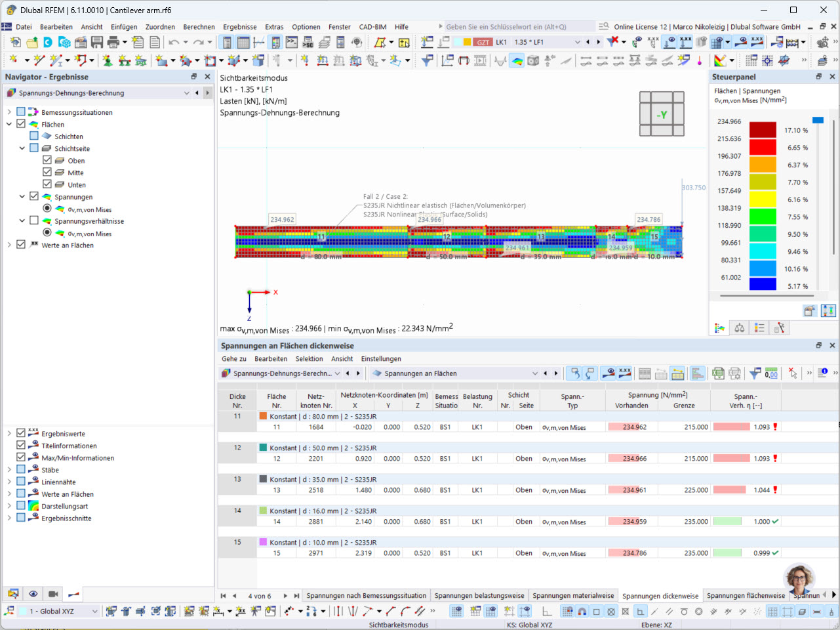The width and height of the screenshot is (840, 630).
Task: Click the color rendering pencil icon
Action: click(721, 60)
